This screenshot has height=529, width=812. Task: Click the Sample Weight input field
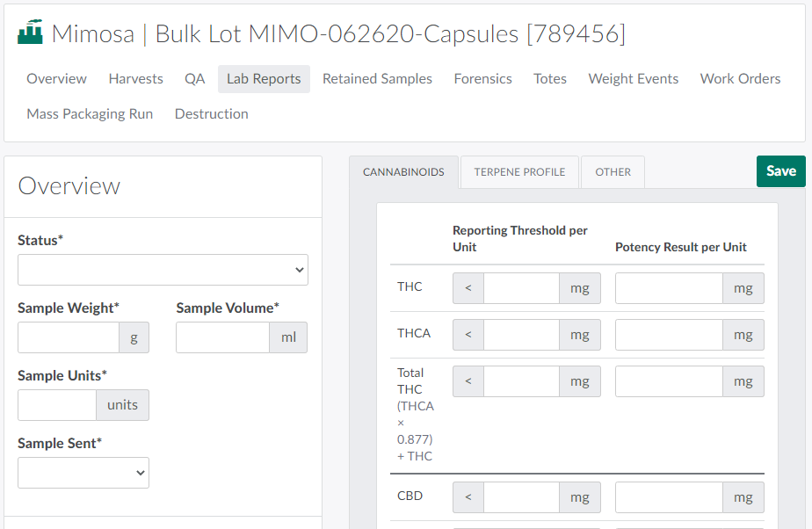click(69, 337)
